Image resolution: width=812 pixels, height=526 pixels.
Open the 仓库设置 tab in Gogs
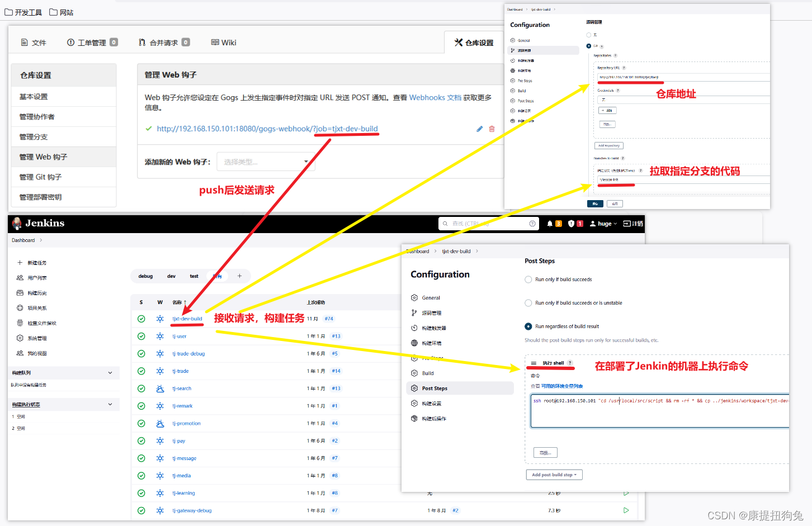[x=474, y=42]
